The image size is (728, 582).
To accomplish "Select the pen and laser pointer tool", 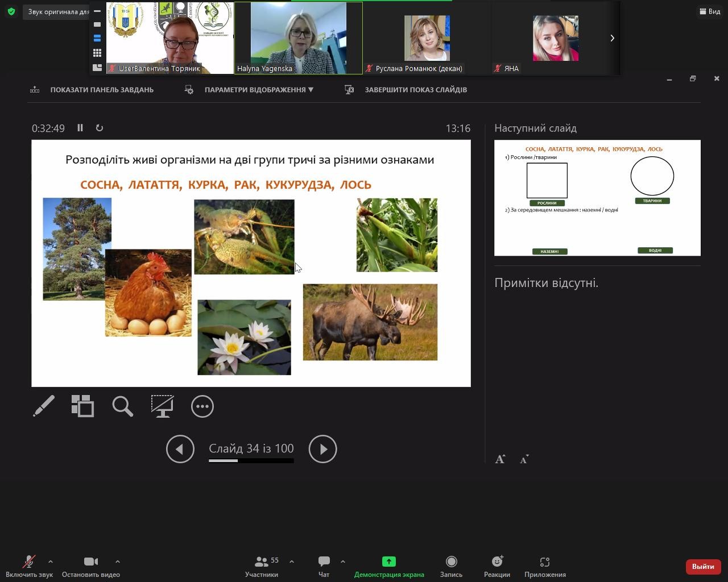I will [44, 406].
